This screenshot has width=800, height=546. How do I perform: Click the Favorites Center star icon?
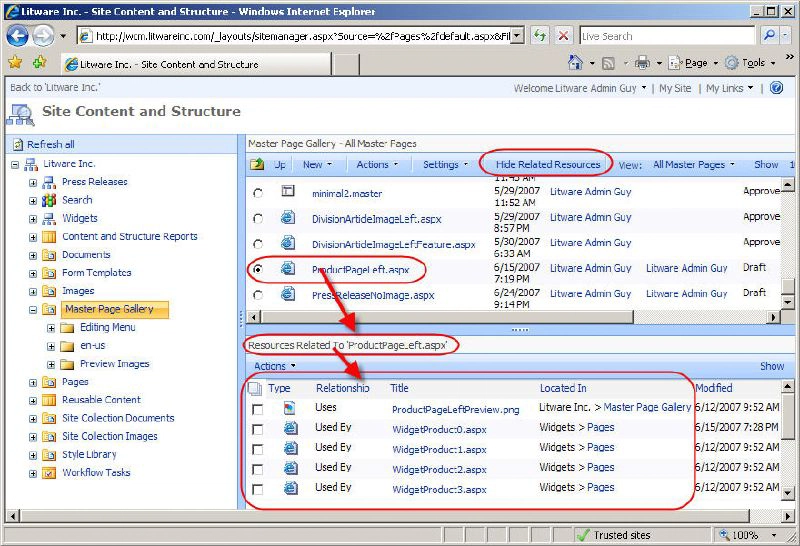[x=15, y=62]
